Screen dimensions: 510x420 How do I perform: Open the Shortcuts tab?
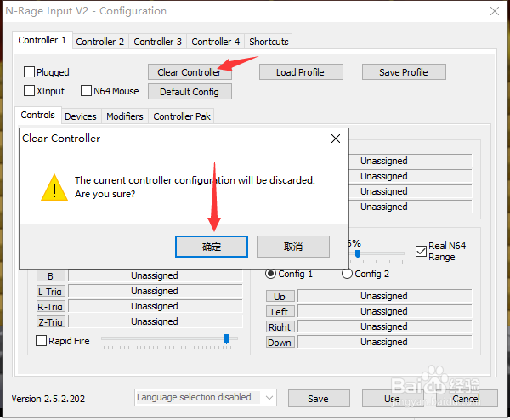pos(269,42)
